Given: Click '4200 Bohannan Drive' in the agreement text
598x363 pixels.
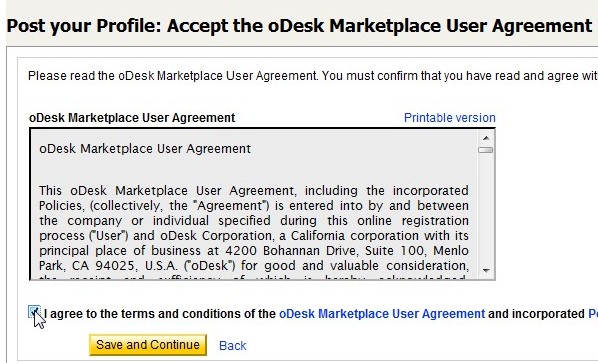Looking at the screenshot, I should click(292, 251).
